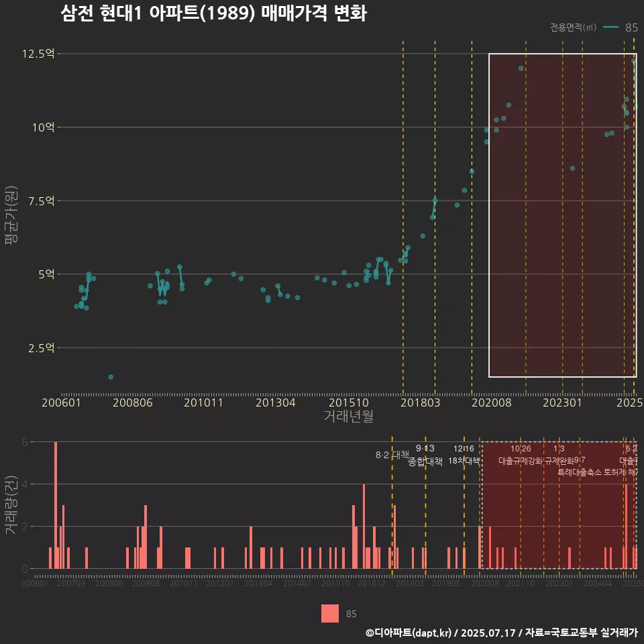644x644 pixels.
Task: Select the teal line legend swatch for 85
Action: click(610, 28)
